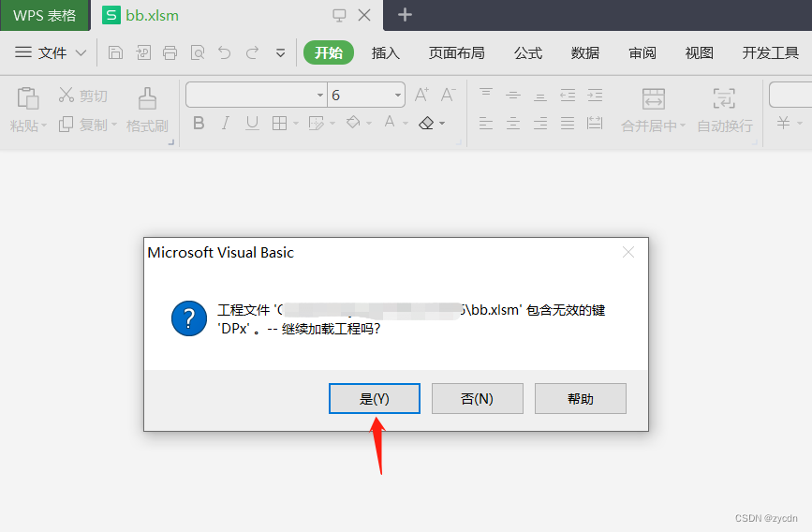
Task: Switch to 数据 ribbon tab
Action: click(x=585, y=52)
